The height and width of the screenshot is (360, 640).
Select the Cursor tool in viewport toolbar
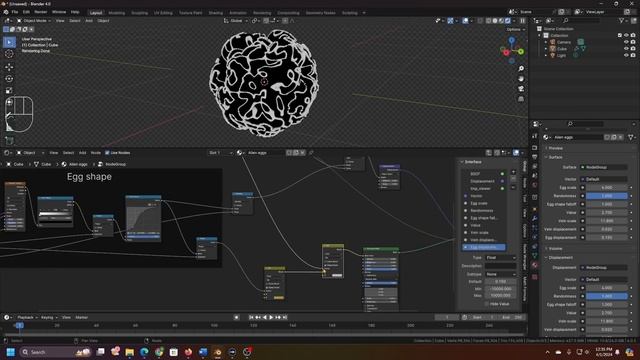pos(9,54)
